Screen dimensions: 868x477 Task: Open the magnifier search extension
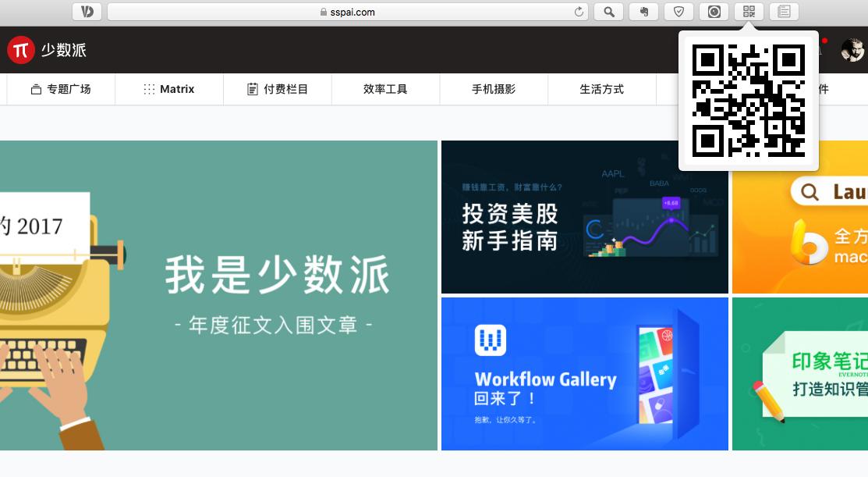point(608,12)
